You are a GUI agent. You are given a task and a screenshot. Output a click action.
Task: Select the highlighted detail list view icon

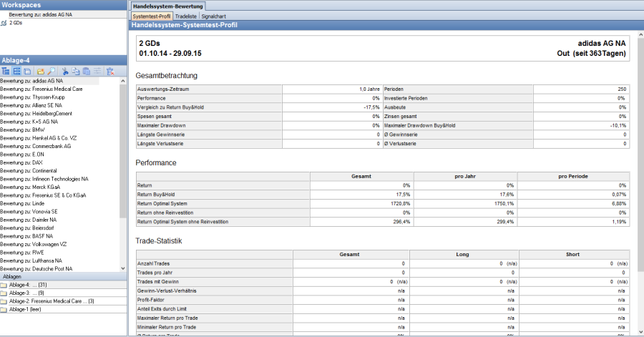click(16, 72)
